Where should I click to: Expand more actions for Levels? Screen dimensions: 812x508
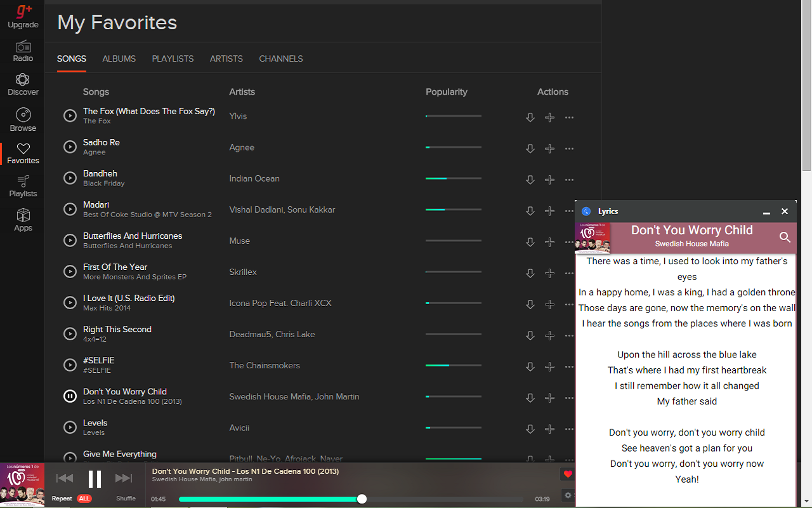tap(569, 429)
